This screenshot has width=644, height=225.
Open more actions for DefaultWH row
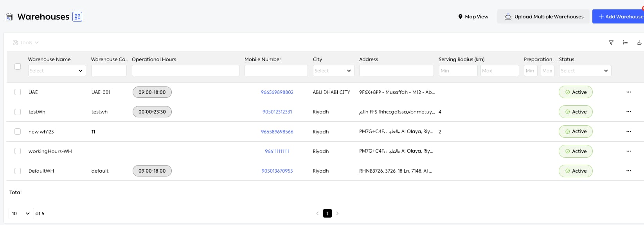pos(629,171)
